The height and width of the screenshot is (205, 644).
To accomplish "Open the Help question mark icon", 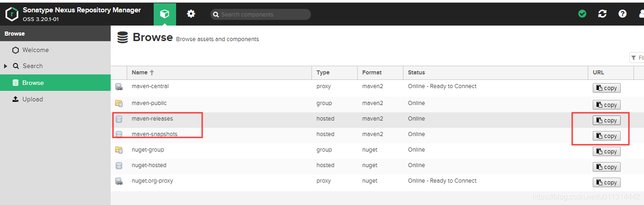I will [x=623, y=14].
